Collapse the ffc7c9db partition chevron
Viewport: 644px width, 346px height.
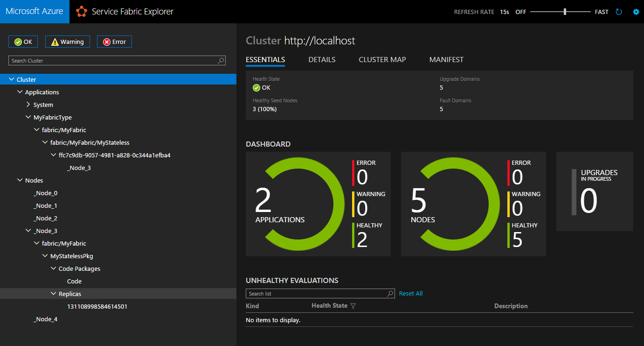click(54, 155)
